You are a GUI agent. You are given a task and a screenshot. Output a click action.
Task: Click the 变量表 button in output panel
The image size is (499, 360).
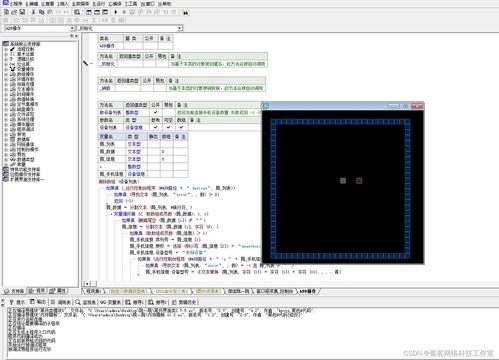[111, 302]
